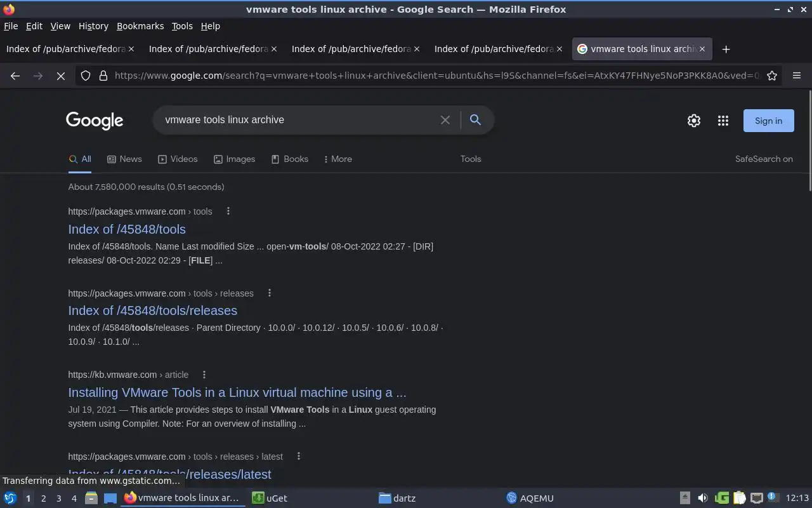The image size is (812, 508).
Task: Switch to AQEMU in taskbar
Action: click(x=566, y=498)
